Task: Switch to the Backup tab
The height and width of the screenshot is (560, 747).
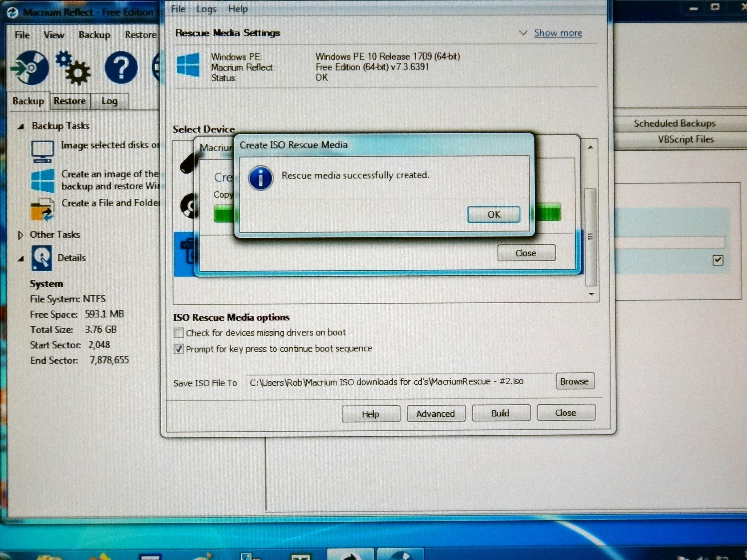Action: (28, 101)
